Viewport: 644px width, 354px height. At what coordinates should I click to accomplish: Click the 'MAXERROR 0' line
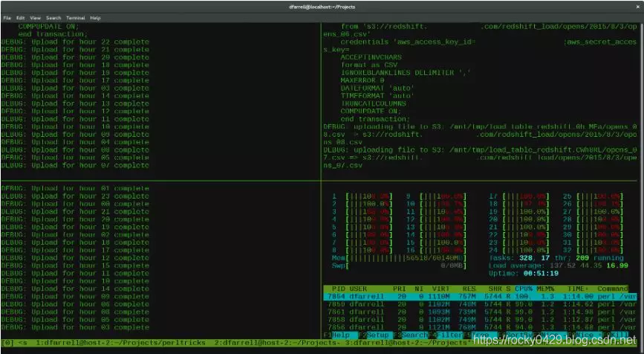click(x=362, y=80)
